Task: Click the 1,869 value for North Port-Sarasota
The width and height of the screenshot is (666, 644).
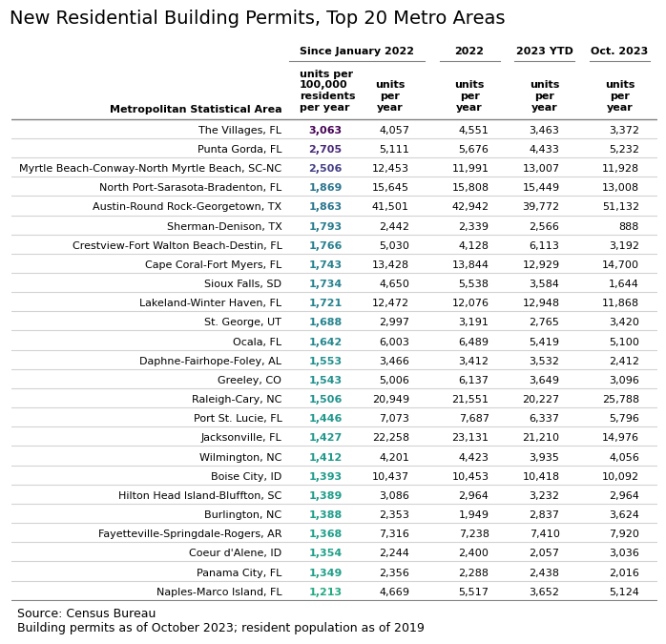Action: point(325,187)
